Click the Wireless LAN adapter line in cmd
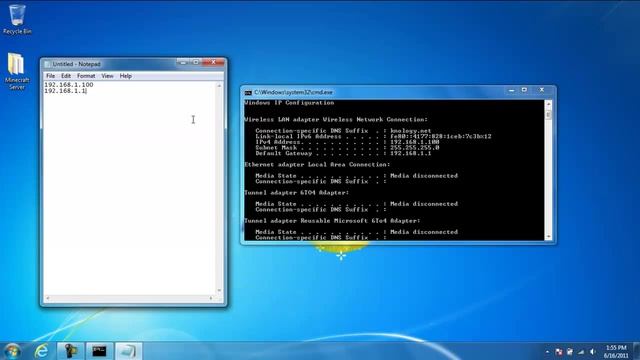Image resolution: width=640 pixels, height=360 pixels. (336, 120)
